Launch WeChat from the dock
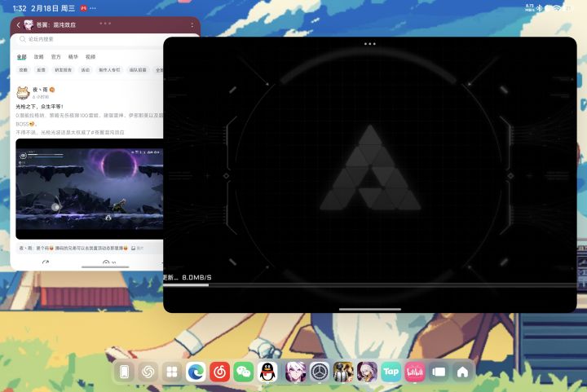The width and height of the screenshot is (587, 392). [243, 372]
